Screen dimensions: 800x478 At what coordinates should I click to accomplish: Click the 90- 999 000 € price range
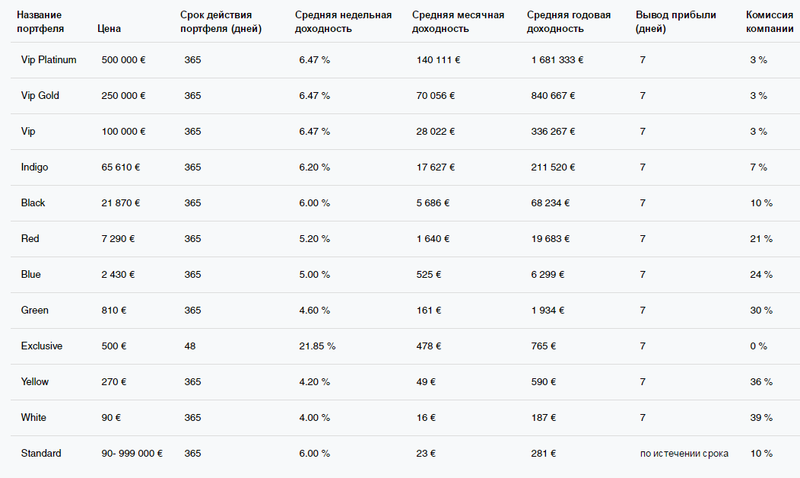[x=132, y=453]
